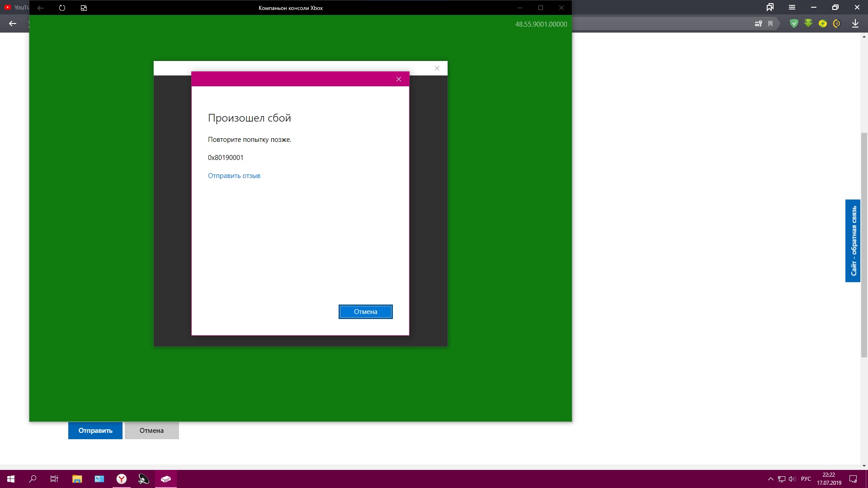Switch to Yandex Browser on the taskbar
The image size is (868, 488).
(x=122, y=479)
